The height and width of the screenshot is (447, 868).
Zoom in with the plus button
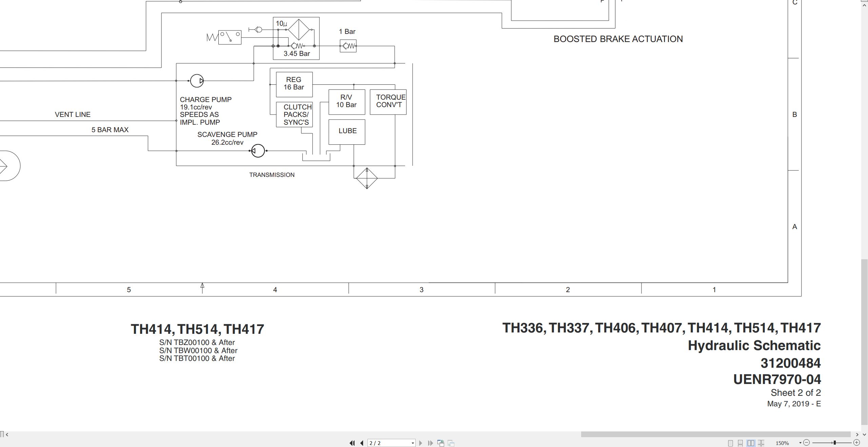[x=857, y=443]
